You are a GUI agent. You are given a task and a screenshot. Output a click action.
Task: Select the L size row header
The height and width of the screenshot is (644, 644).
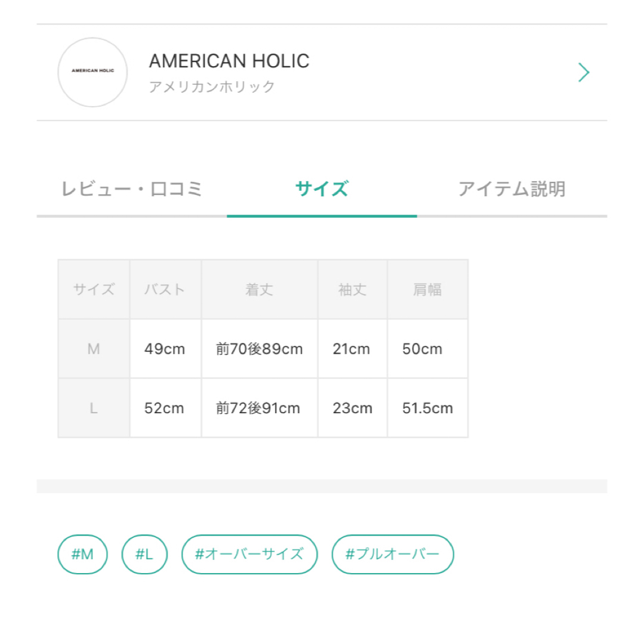tap(94, 408)
